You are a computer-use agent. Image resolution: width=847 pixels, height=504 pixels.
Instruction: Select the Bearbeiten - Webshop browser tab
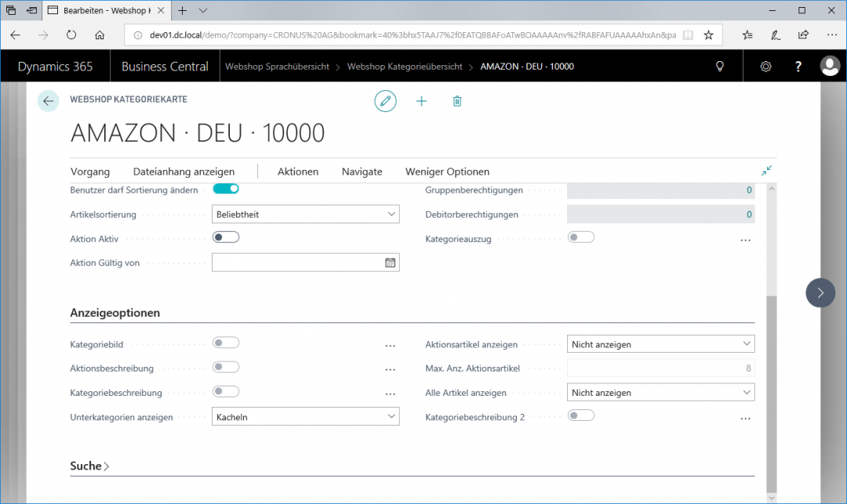(x=106, y=10)
